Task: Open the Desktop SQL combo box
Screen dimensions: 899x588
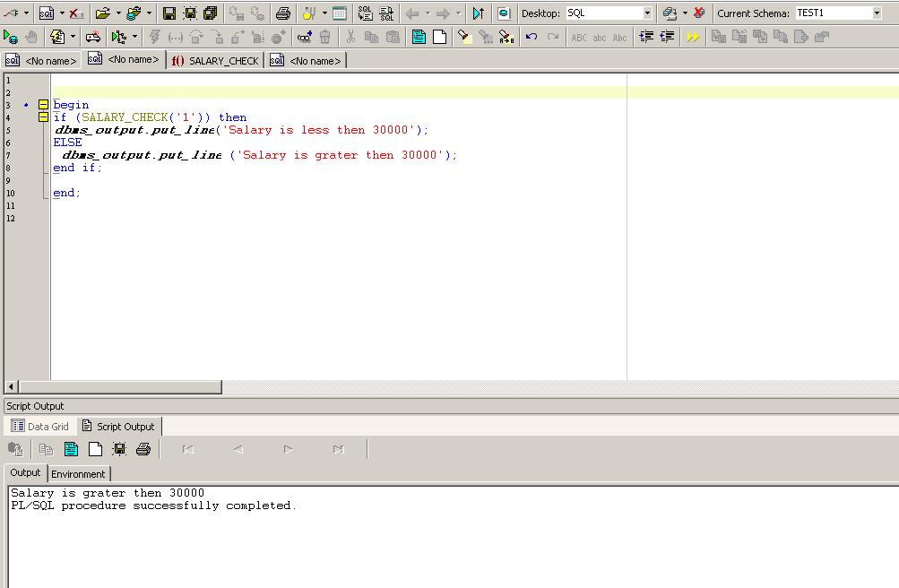Action: (609, 13)
